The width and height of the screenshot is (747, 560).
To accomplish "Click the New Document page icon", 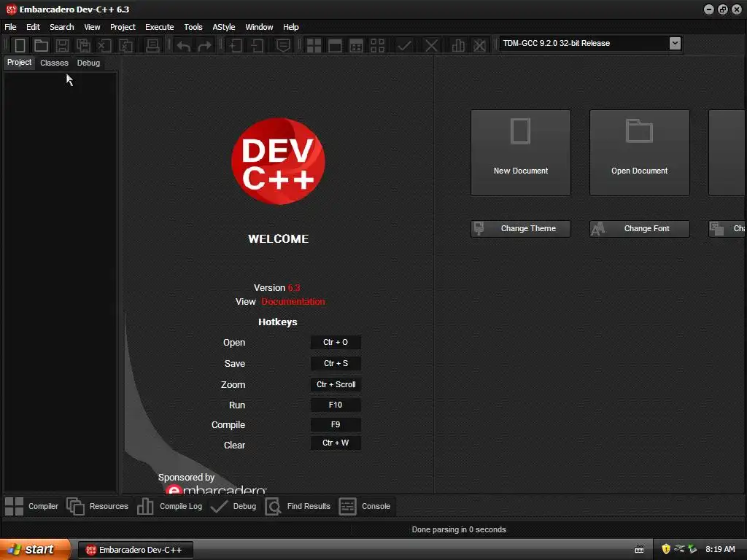I will [x=520, y=131].
